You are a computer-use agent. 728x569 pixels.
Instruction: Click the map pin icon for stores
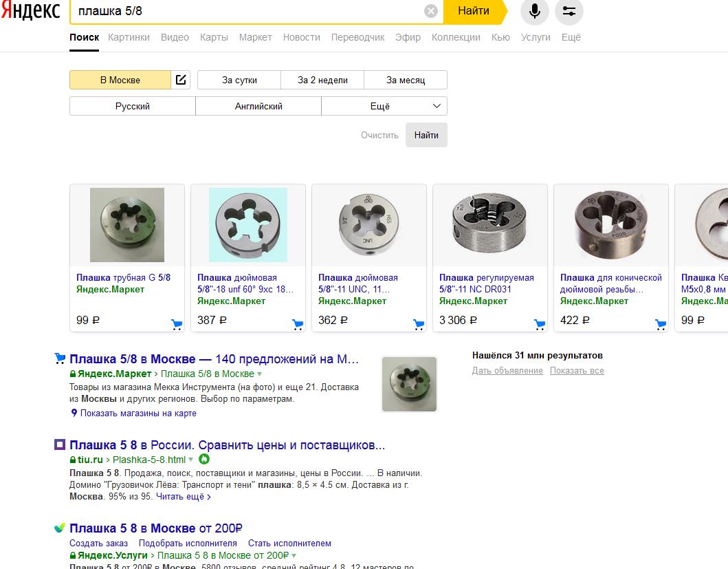(x=74, y=413)
